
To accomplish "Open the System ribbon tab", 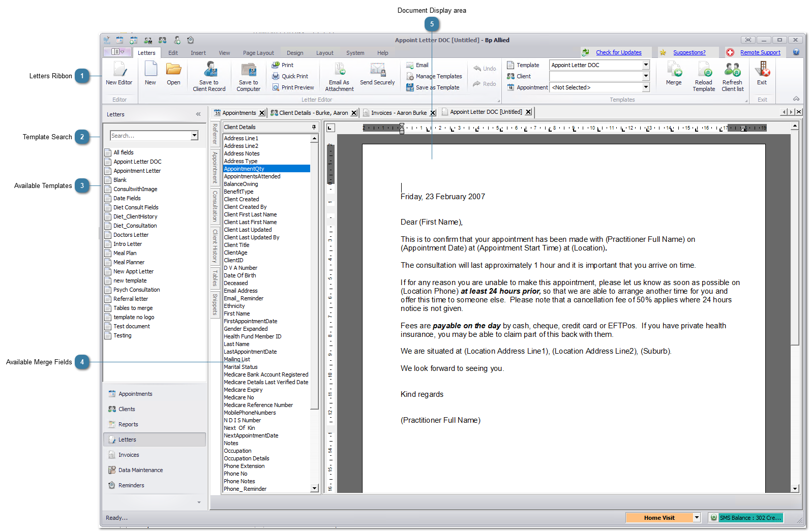I will [x=355, y=53].
